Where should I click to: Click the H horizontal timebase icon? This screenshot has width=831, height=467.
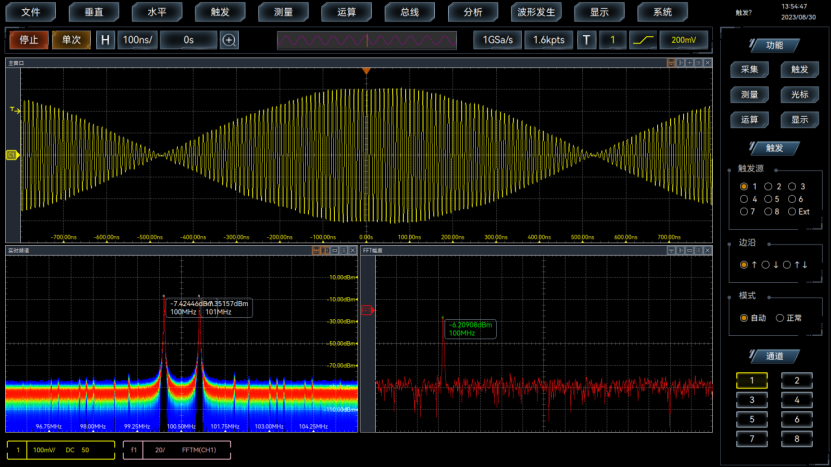tap(104, 40)
